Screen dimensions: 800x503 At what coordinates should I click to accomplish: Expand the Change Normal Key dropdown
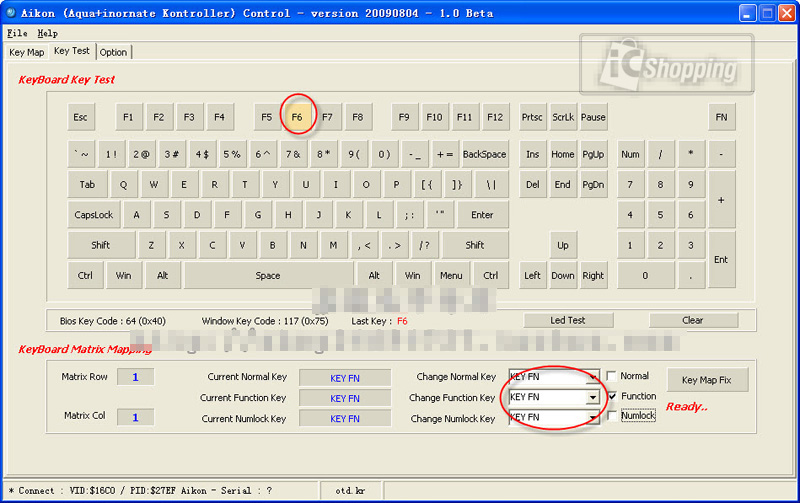[593, 377]
